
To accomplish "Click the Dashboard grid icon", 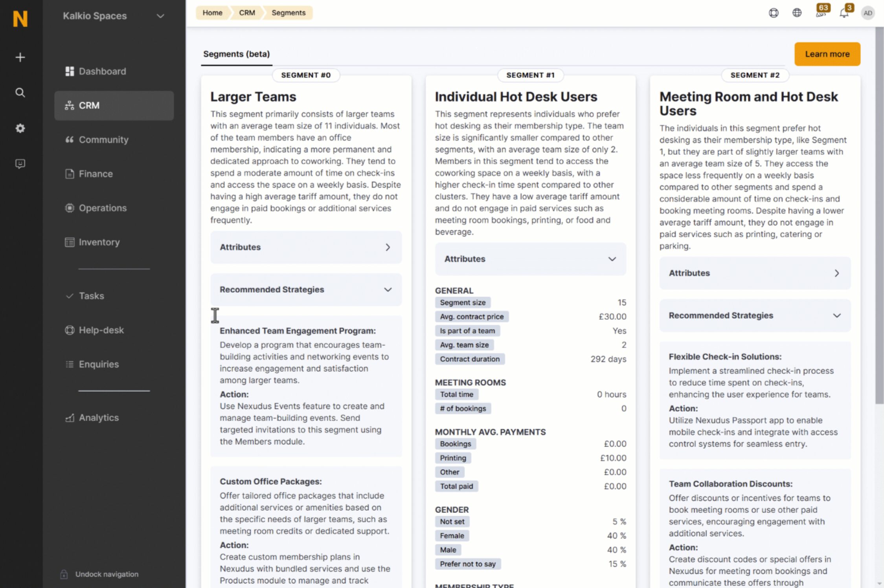I will point(70,71).
